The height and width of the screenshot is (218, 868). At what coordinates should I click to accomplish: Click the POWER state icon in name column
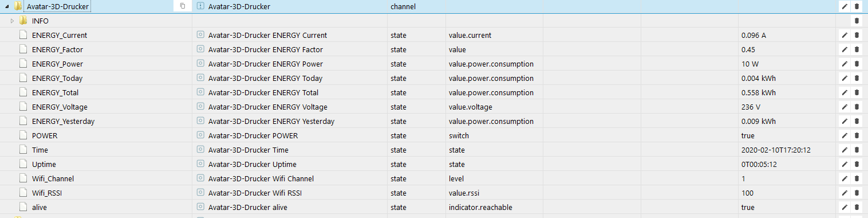pyautogui.click(x=200, y=135)
